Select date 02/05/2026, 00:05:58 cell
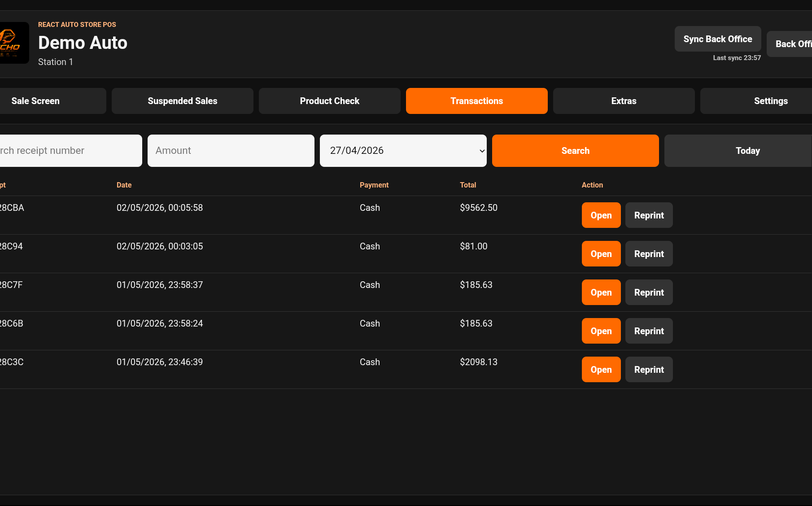 click(160, 208)
